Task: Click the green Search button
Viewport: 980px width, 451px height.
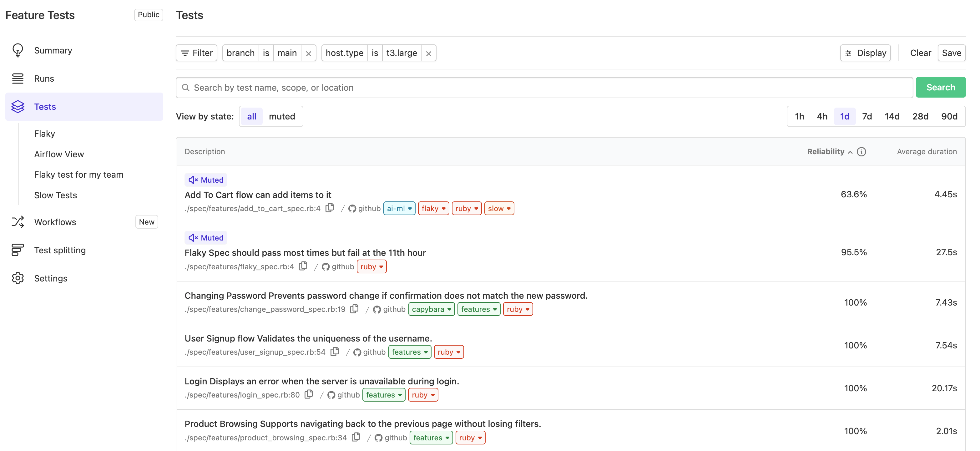Action: (x=940, y=87)
